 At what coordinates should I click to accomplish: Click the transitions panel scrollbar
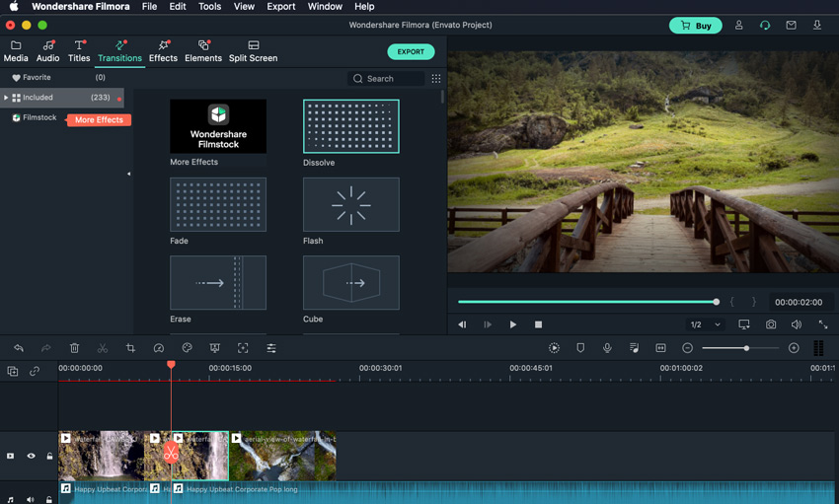point(442,97)
